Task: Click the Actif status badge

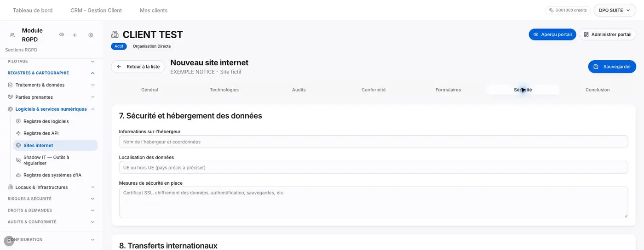Action: [x=119, y=46]
